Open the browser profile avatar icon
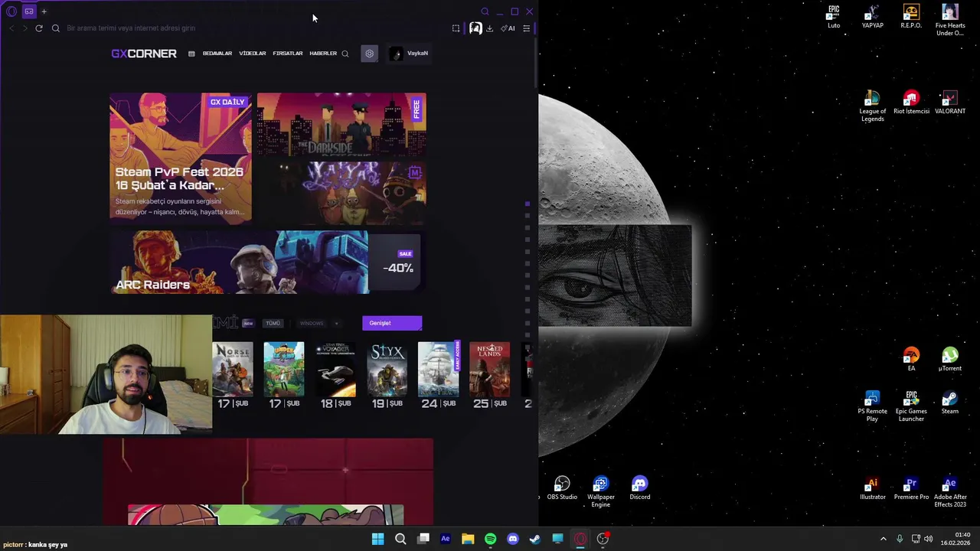 pos(475,28)
